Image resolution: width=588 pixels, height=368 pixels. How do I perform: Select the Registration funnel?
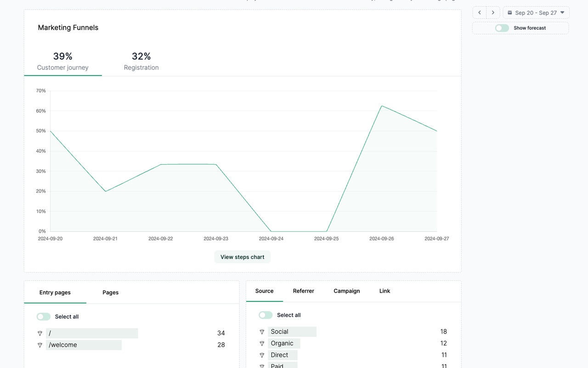pyautogui.click(x=141, y=61)
